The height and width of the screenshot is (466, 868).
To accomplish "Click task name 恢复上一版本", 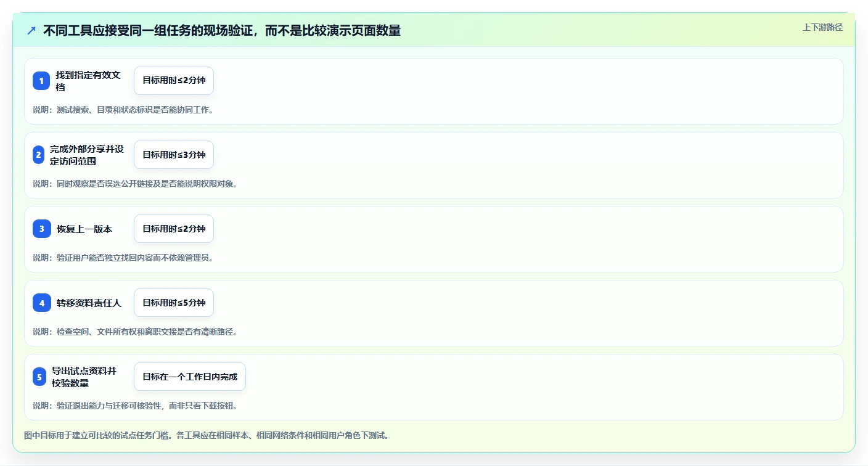I will tap(84, 229).
